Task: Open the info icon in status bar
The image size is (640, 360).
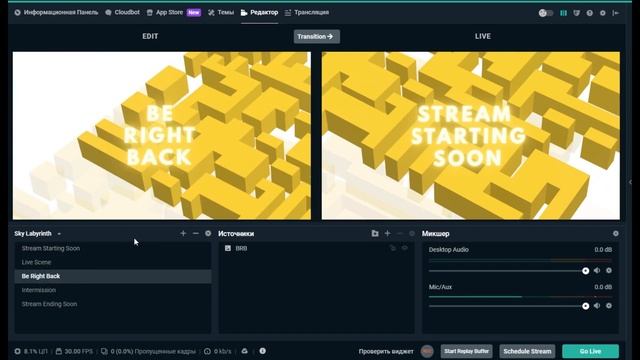Action: point(262,351)
